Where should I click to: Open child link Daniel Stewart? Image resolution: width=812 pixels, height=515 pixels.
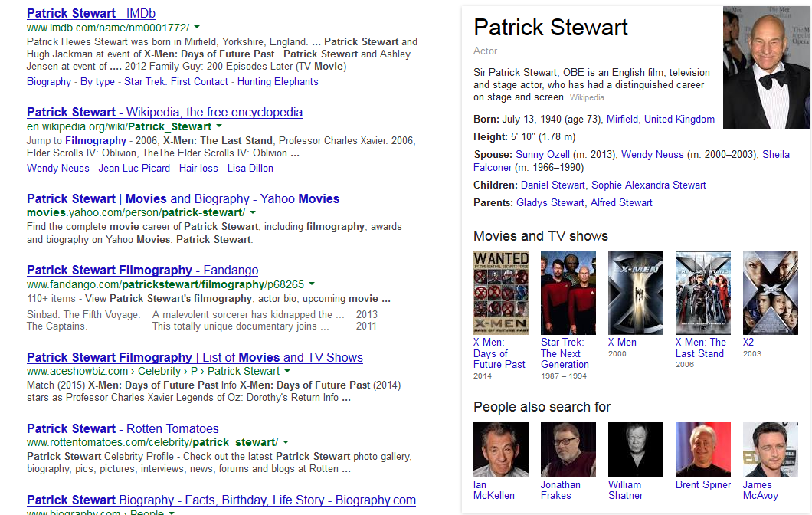pos(552,185)
